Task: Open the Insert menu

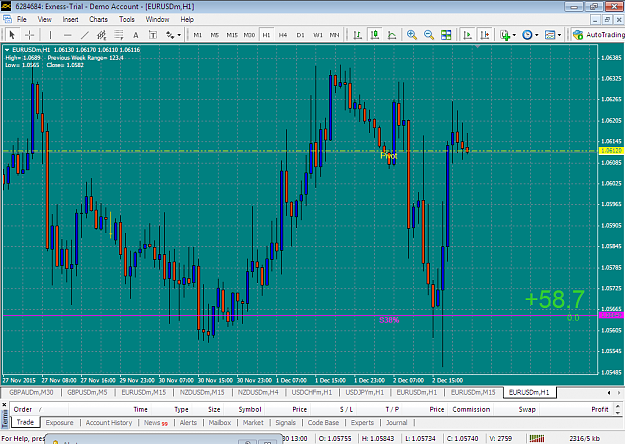Action: [x=70, y=19]
